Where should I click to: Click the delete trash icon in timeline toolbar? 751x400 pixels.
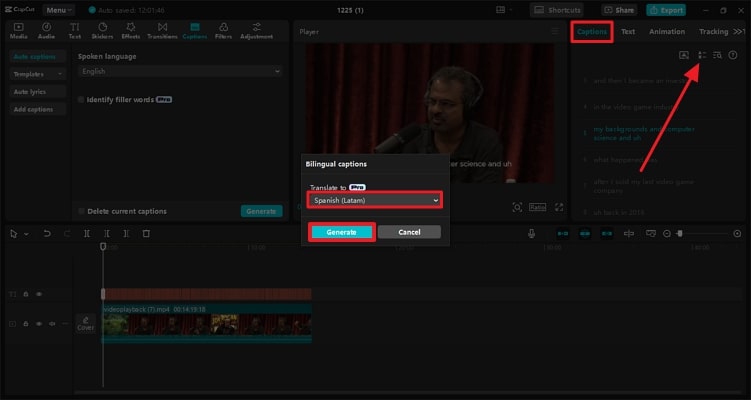146,233
